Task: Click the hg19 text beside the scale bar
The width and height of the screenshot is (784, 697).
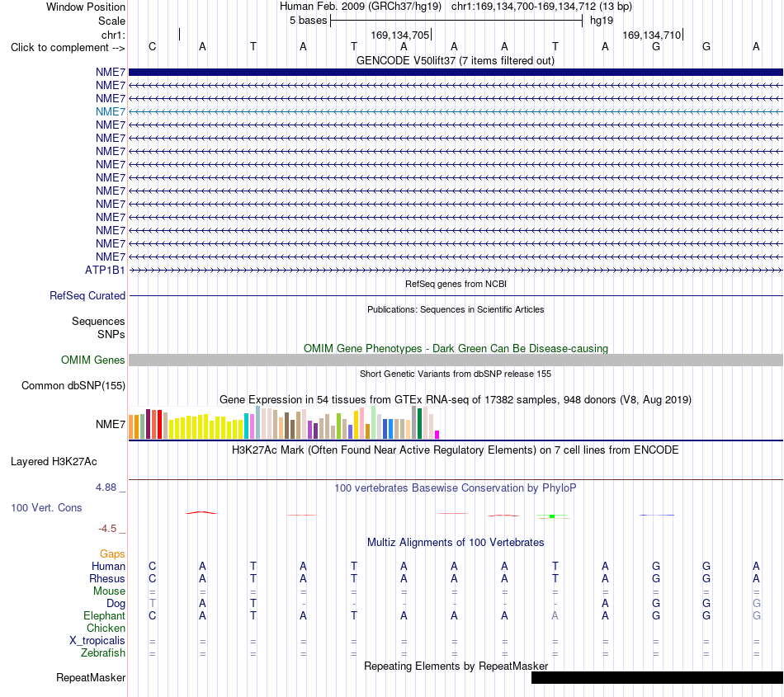Action: [602, 21]
